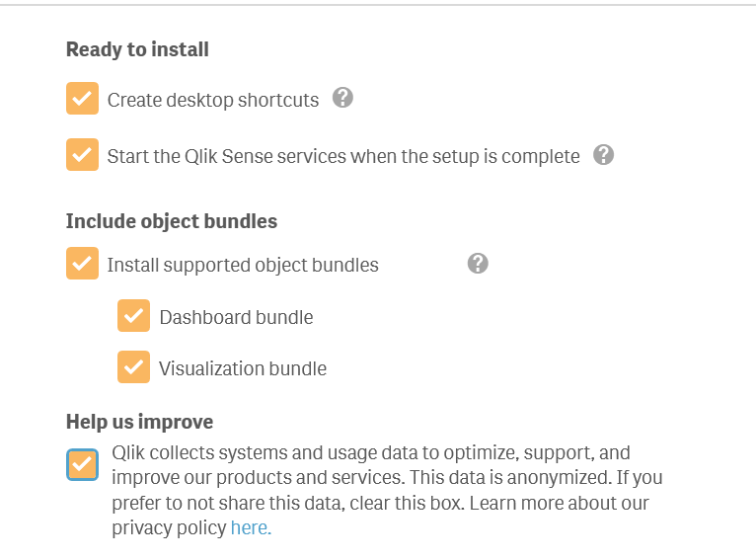Clear the usage data collection checkbox
The height and width of the screenshot is (560, 756).
pos(82,465)
